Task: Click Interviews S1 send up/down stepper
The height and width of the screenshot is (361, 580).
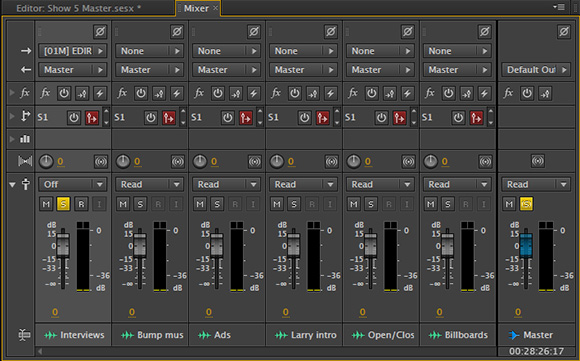Action: click(x=107, y=117)
